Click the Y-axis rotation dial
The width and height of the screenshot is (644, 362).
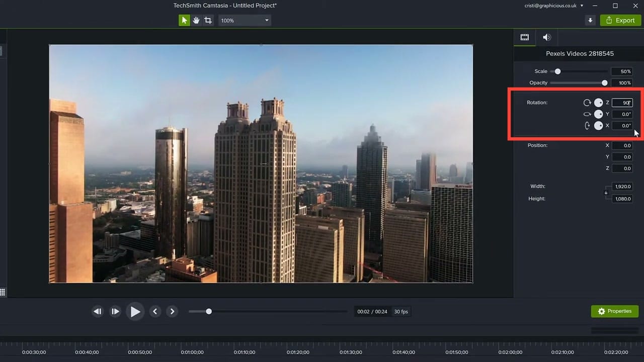(598, 114)
